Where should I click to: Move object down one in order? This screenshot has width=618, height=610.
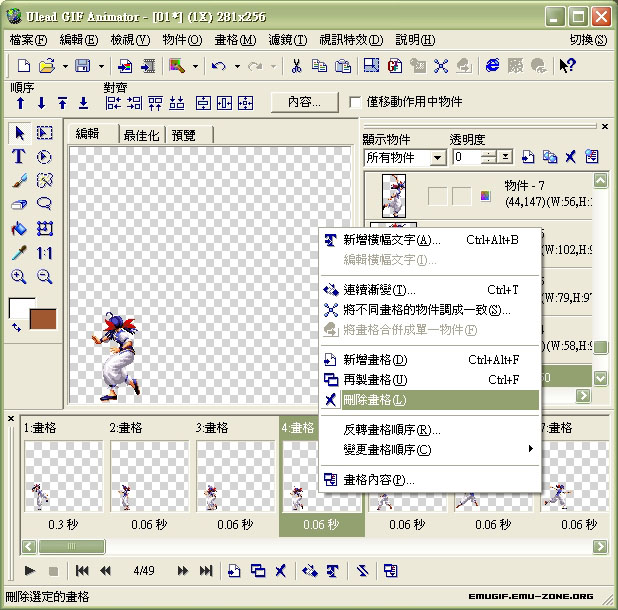coord(41,103)
